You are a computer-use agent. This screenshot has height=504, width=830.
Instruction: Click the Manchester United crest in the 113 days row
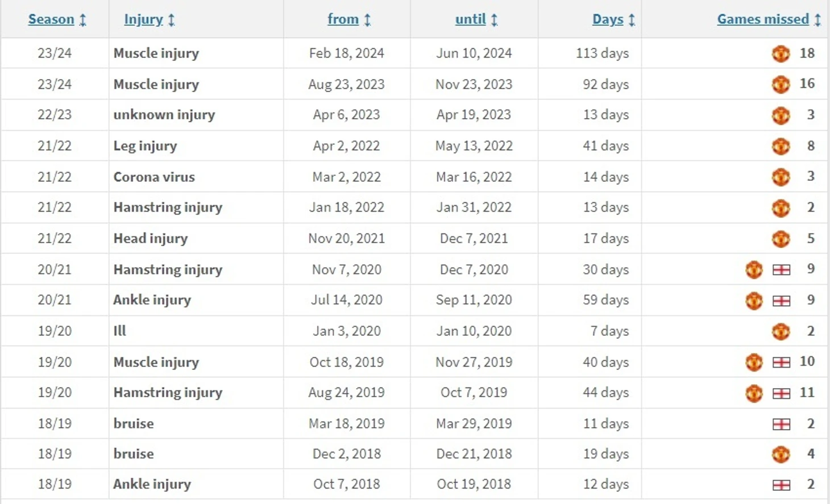pos(781,53)
